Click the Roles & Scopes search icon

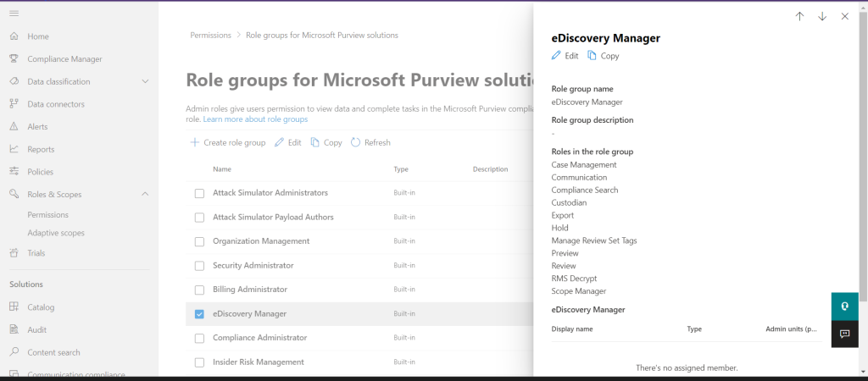click(x=14, y=194)
